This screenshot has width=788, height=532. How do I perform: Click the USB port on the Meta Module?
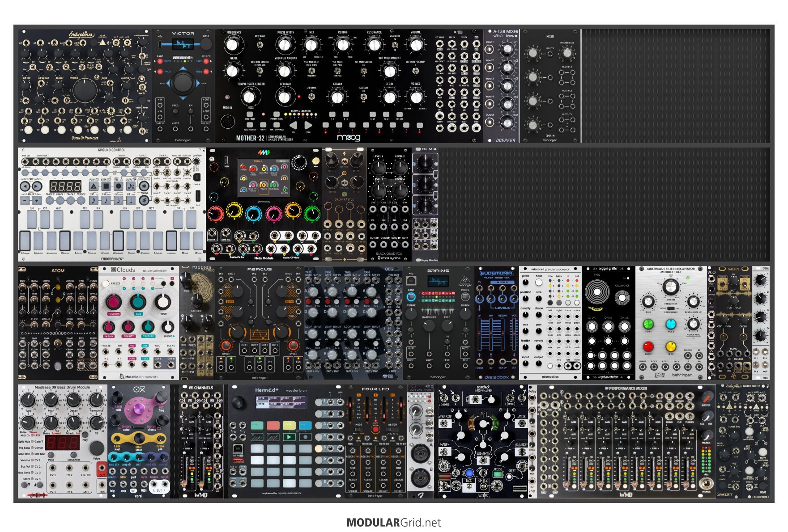226,160
